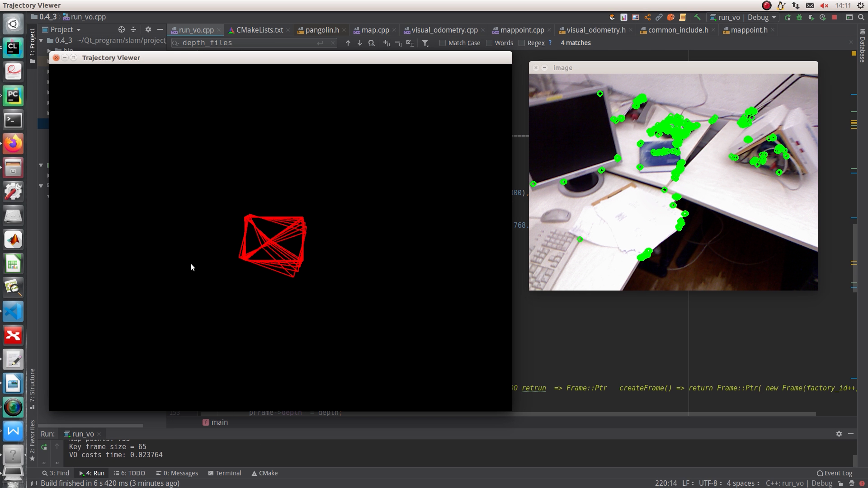
Task: Click the Build hammer icon
Action: [697, 17]
